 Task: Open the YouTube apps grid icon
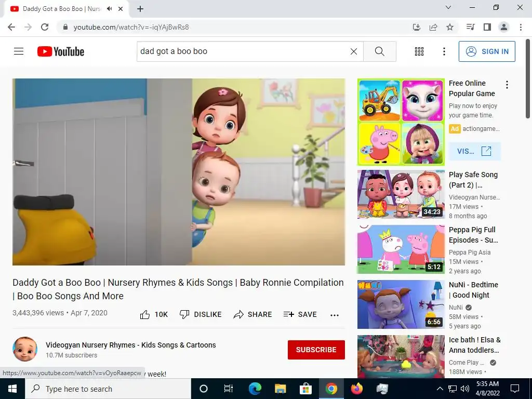tap(419, 51)
